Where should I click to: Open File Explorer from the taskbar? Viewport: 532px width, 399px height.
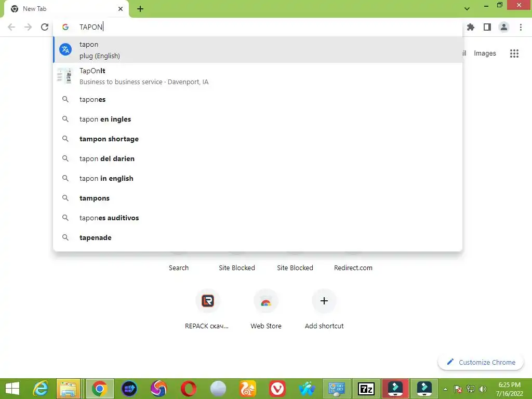pos(69,389)
